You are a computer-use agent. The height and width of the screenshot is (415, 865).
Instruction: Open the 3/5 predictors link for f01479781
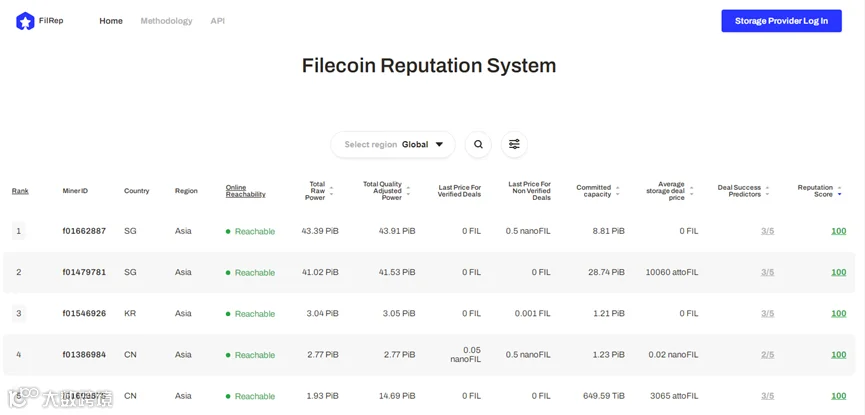pyautogui.click(x=767, y=272)
